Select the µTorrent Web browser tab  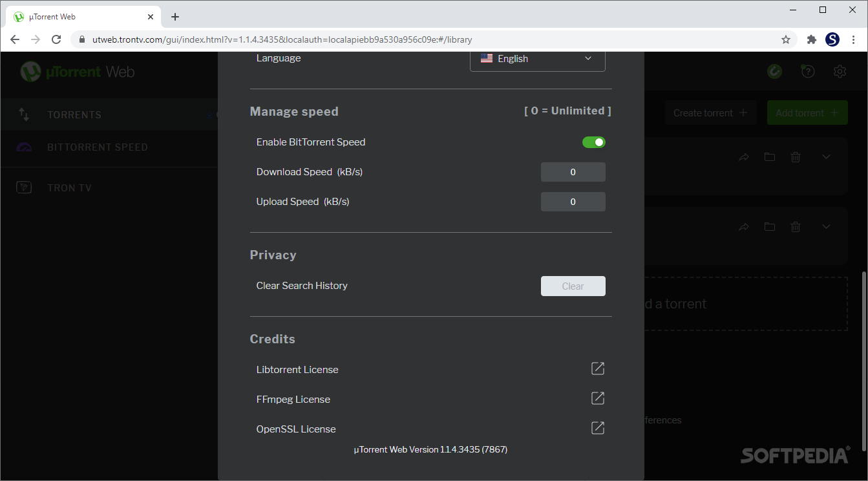[x=85, y=17]
